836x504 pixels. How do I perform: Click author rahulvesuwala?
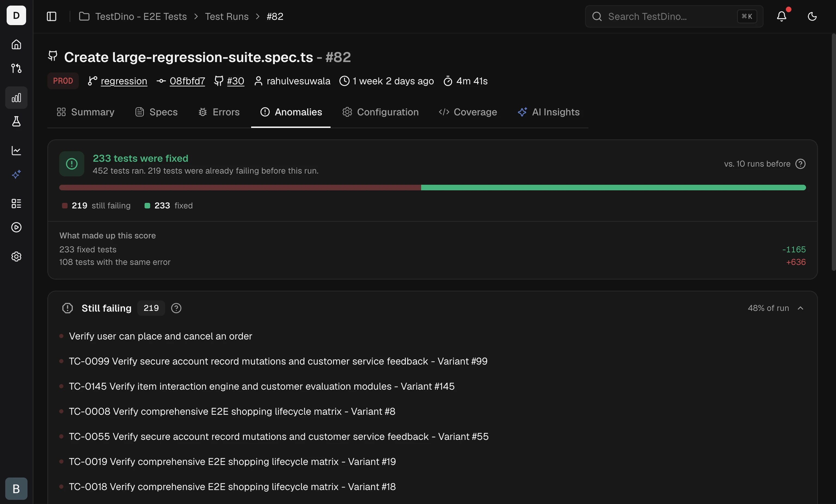click(298, 81)
